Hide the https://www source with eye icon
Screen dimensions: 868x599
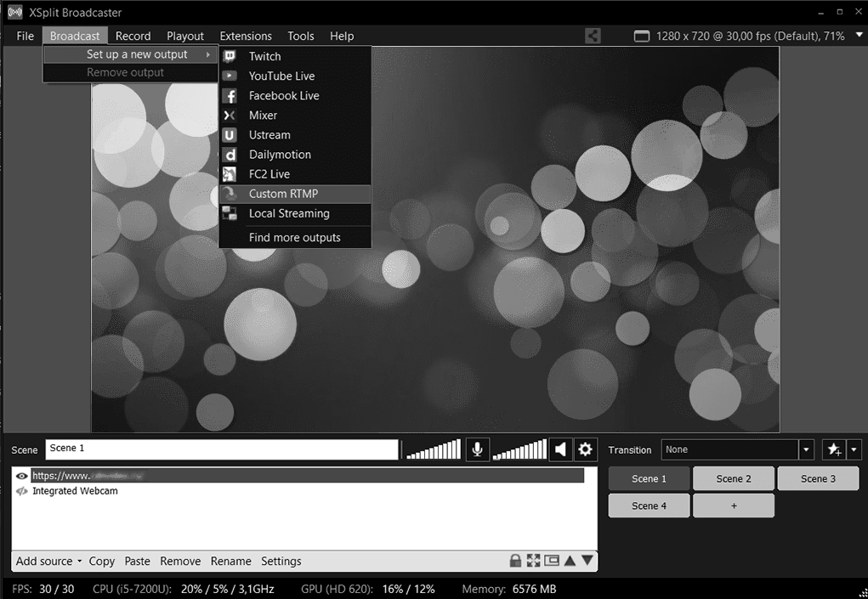(x=22, y=476)
